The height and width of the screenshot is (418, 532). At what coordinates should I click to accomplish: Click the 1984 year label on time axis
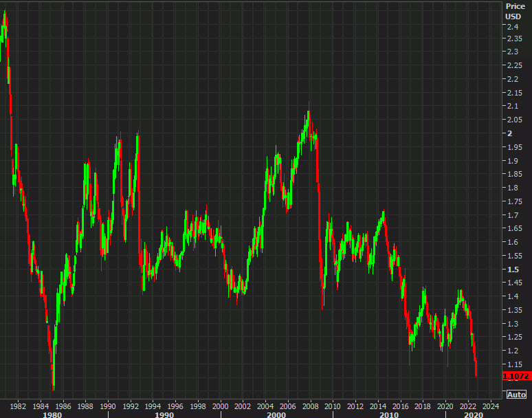click(x=41, y=406)
